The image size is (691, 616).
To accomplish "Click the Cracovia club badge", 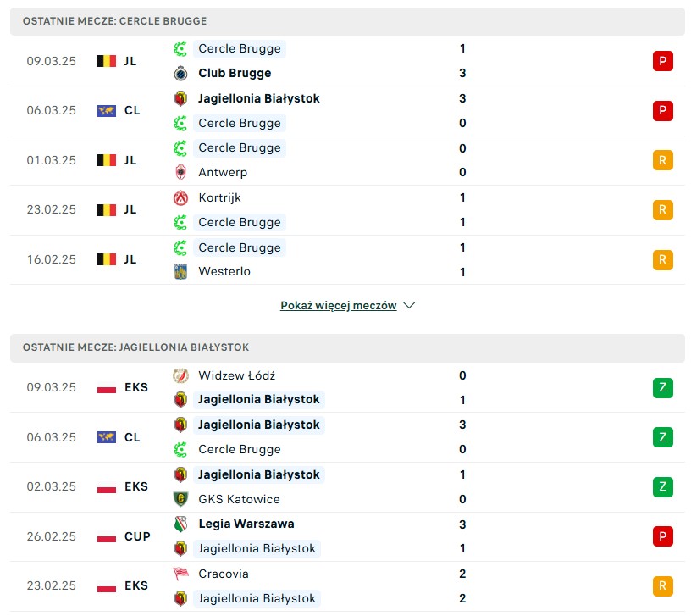I will tap(180, 574).
